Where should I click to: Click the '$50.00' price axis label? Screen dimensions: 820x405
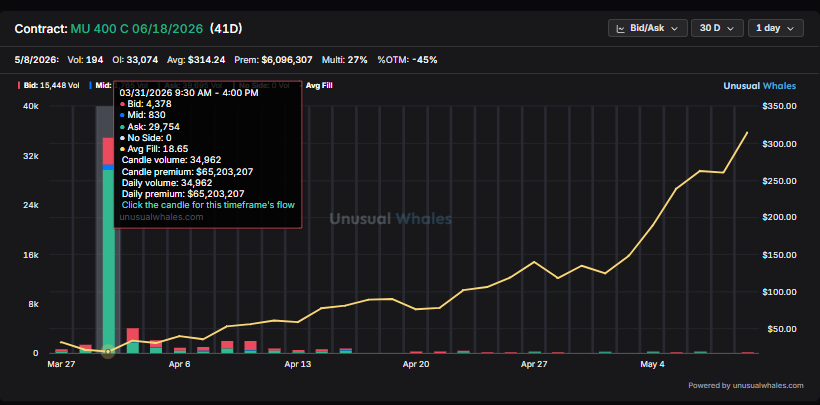point(781,329)
